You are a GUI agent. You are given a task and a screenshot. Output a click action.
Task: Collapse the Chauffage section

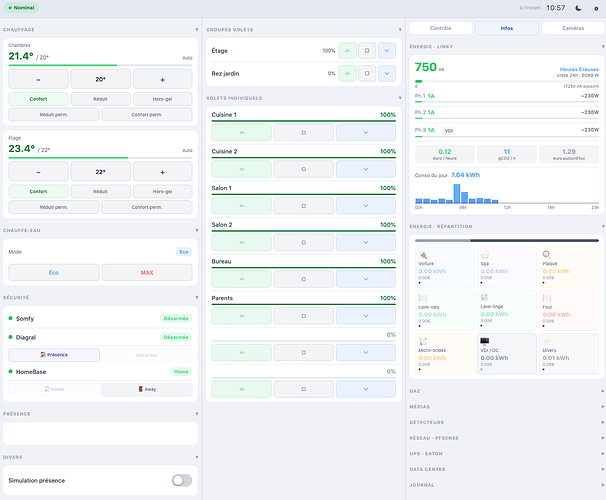[197, 30]
